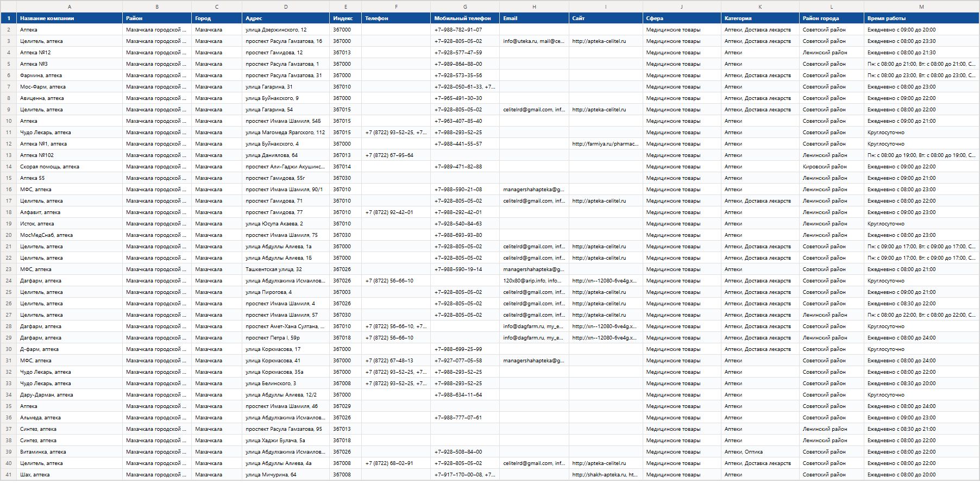Select the 'Авиценна, аптека' cell
The image size is (980, 490).
point(70,98)
